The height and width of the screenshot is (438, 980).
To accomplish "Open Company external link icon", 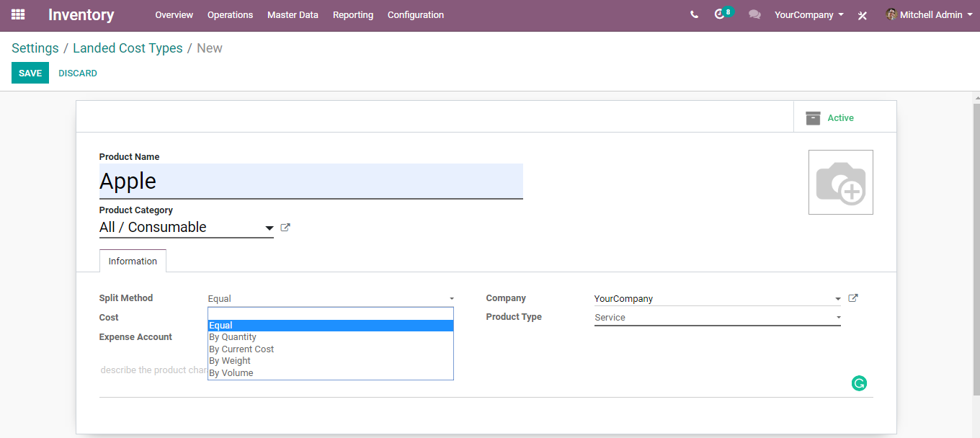I will [x=853, y=298].
